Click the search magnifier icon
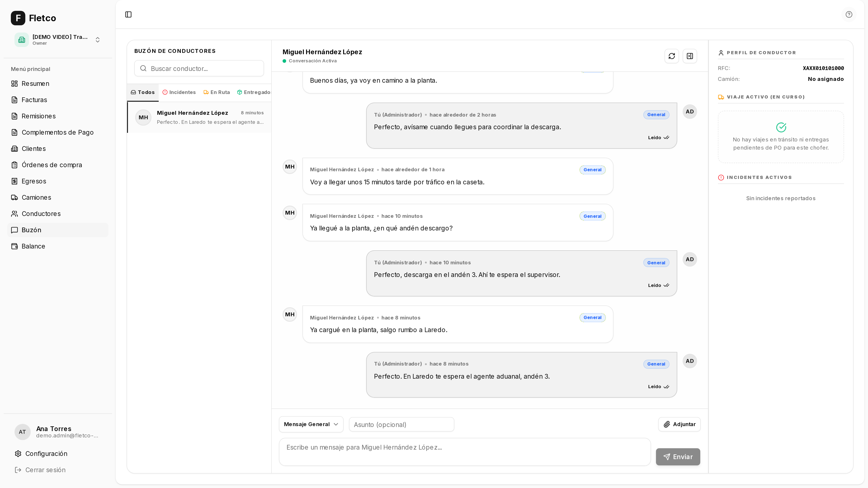The width and height of the screenshot is (868, 488). 143,68
